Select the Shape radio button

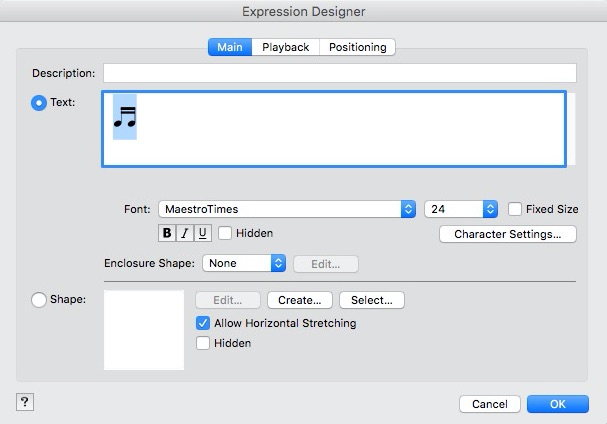coord(40,299)
